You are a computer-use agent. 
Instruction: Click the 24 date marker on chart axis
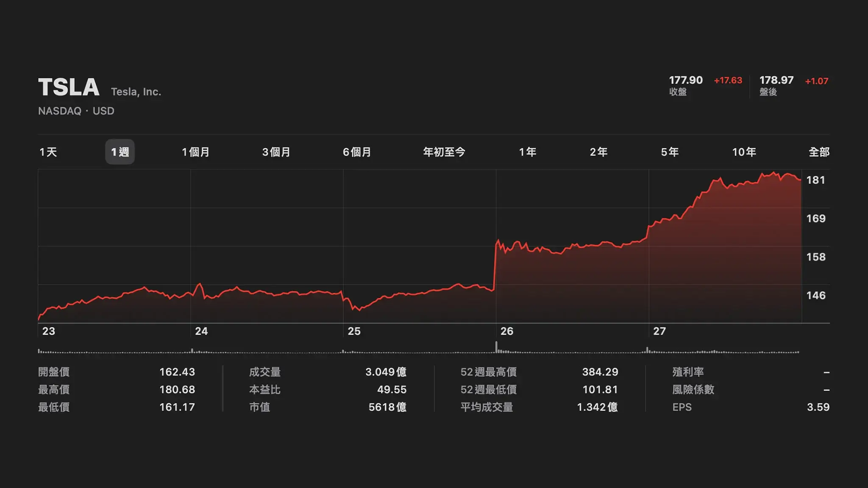tap(201, 331)
